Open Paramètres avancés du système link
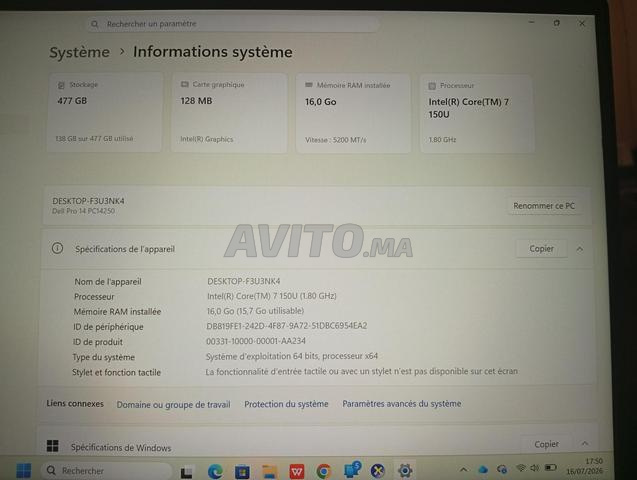 pos(402,404)
